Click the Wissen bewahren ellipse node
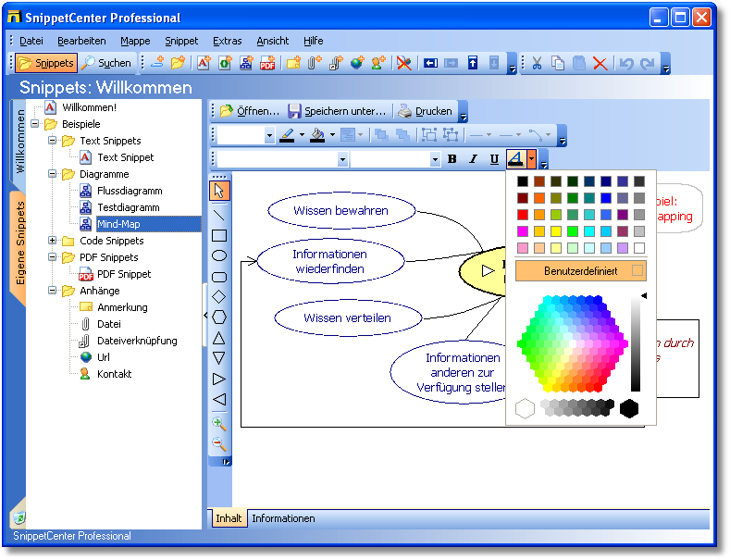The width and height of the screenshot is (730, 560). click(x=341, y=211)
